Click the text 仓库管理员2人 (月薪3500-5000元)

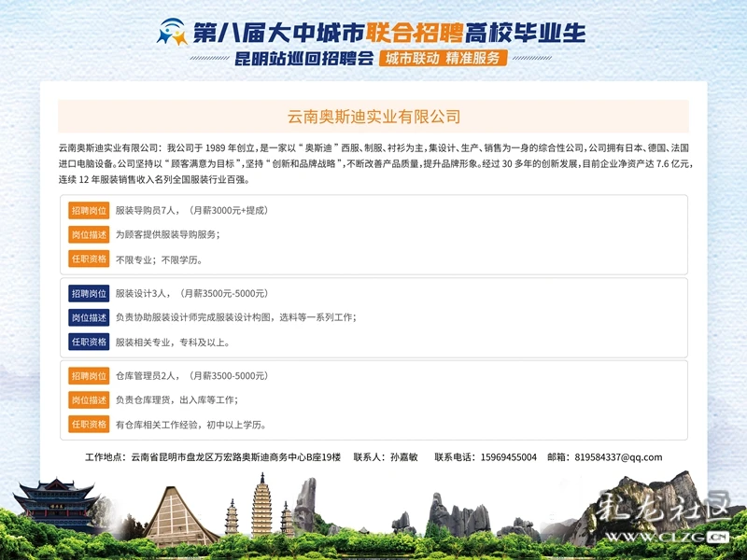coord(192,376)
